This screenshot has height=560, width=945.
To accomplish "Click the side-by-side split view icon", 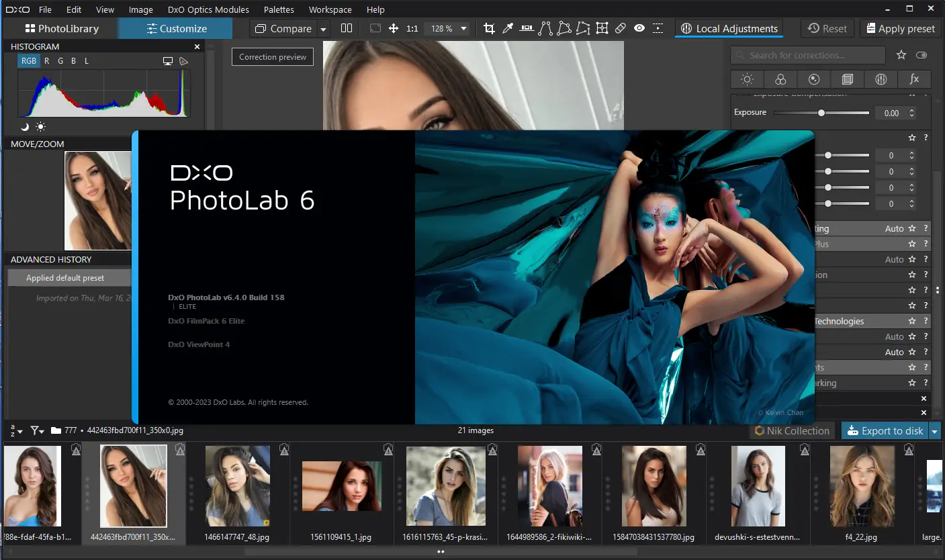I will tap(347, 28).
